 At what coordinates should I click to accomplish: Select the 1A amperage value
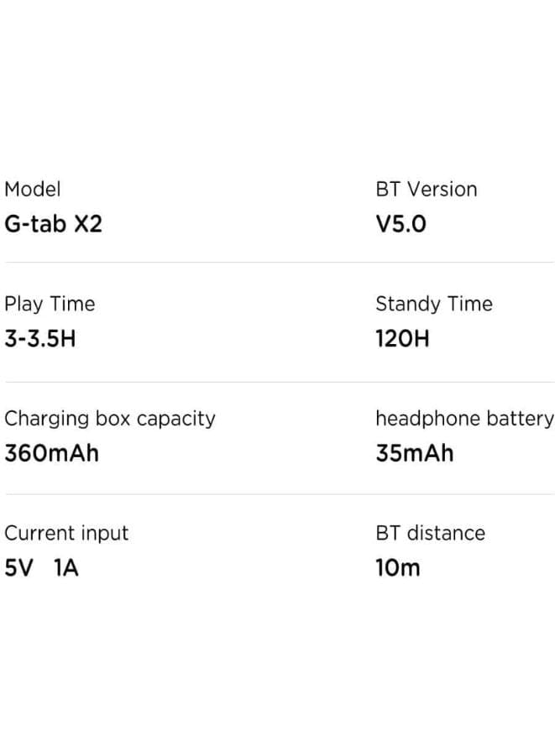point(66,568)
